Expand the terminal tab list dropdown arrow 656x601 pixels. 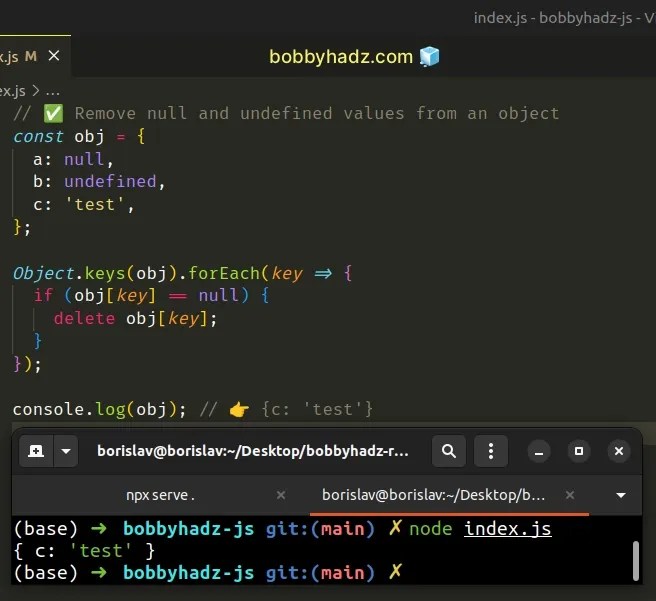click(621, 496)
